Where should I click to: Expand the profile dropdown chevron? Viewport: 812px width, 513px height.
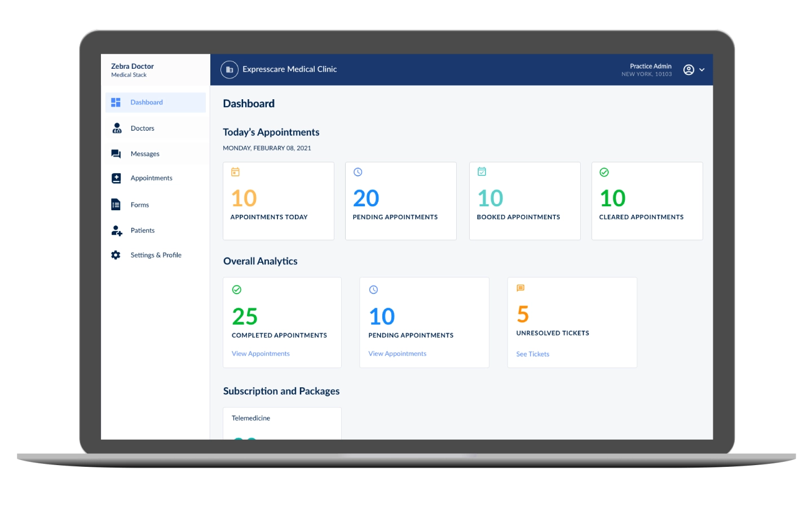click(702, 70)
